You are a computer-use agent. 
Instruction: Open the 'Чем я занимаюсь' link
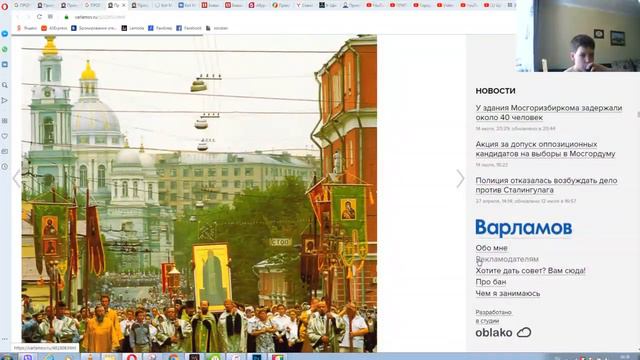coord(508,293)
